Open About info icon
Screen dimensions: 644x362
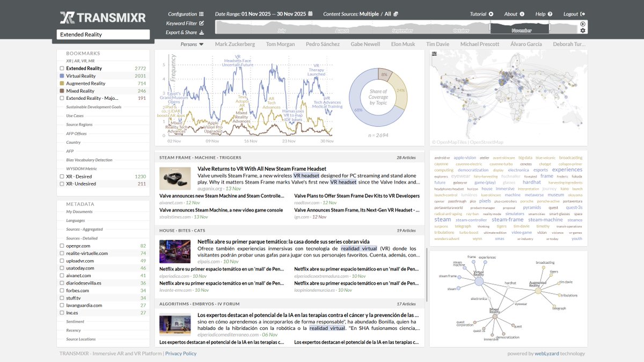tap(522, 14)
